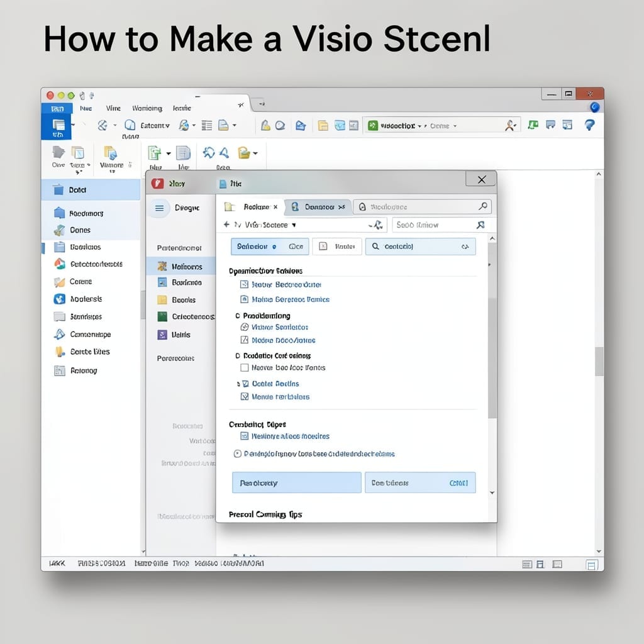Click the oeotedol search field
The height and width of the screenshot is (644, 644).
pyautogui.click(x=420, y=247)
